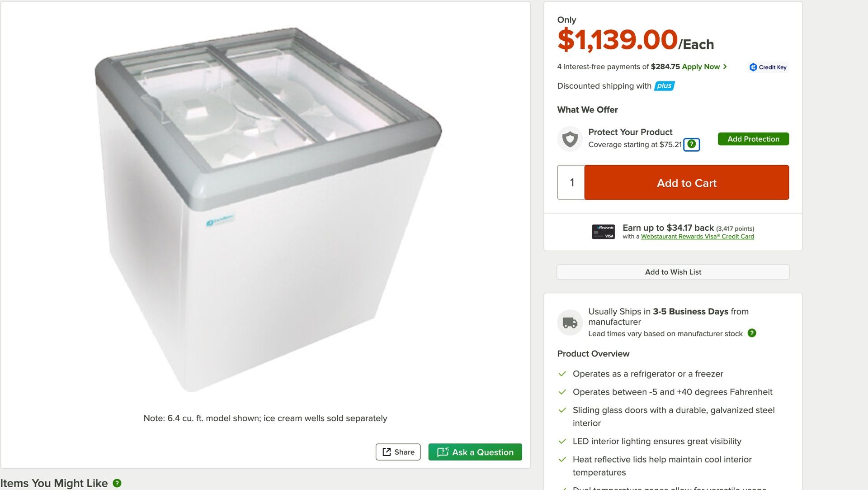Click the Add to Cart button
The height and width of the screenshot is (490, 868).
click(x=686, y=183)
